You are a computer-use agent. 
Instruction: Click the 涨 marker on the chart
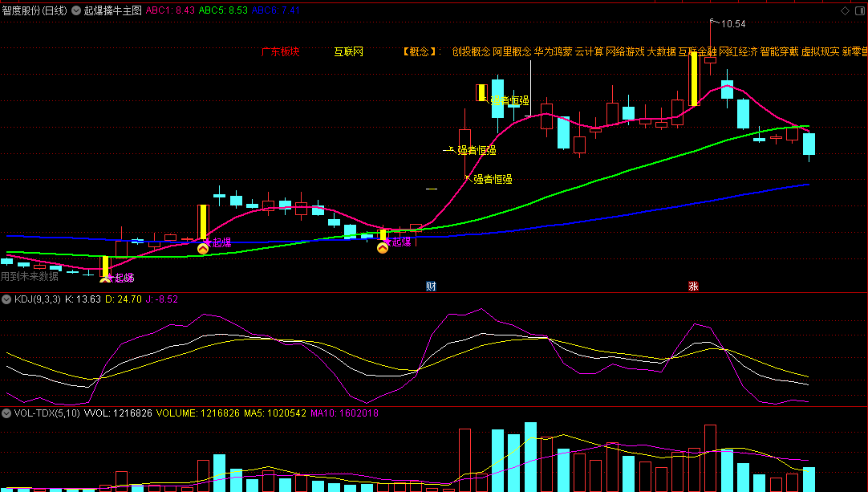tap(693, 287)
